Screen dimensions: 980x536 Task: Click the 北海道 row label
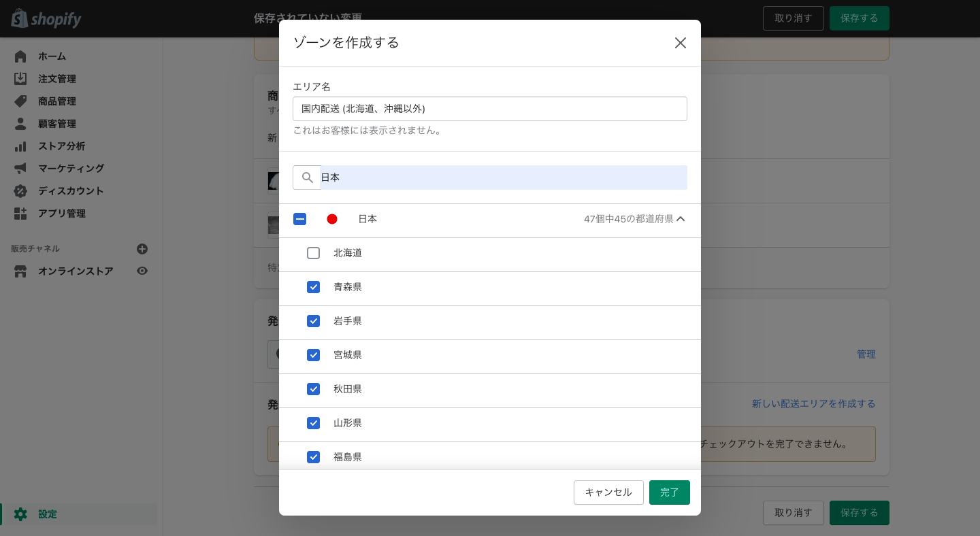click(348, 253)
